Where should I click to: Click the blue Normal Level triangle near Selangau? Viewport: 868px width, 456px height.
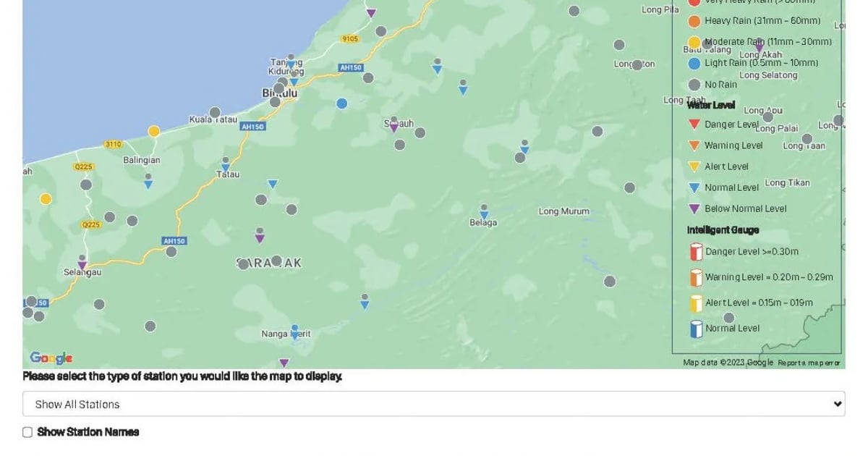coord(148,183)
